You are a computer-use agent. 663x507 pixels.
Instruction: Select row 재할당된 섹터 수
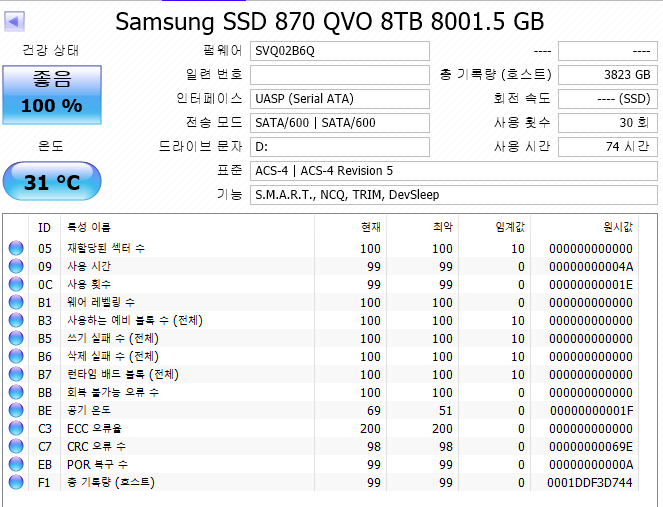[321, 248]
